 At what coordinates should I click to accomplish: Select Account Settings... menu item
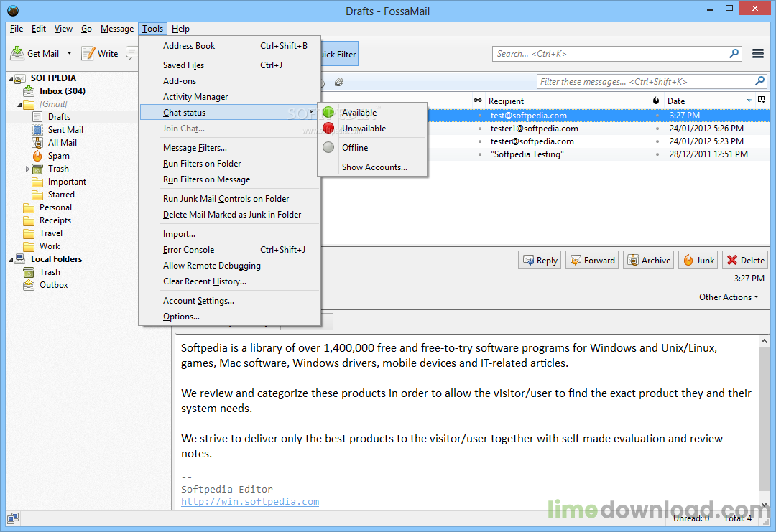(230, 301)
